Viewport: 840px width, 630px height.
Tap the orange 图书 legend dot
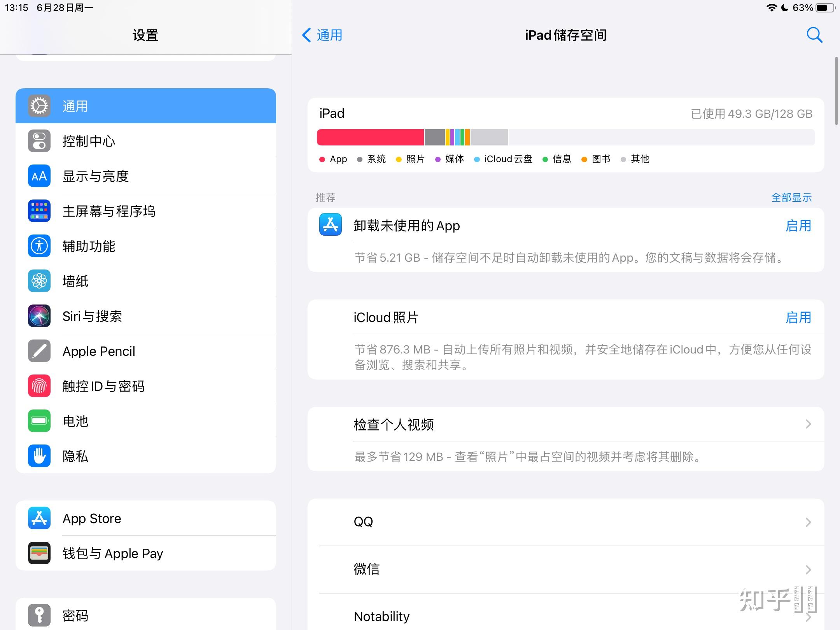[584, 159]
